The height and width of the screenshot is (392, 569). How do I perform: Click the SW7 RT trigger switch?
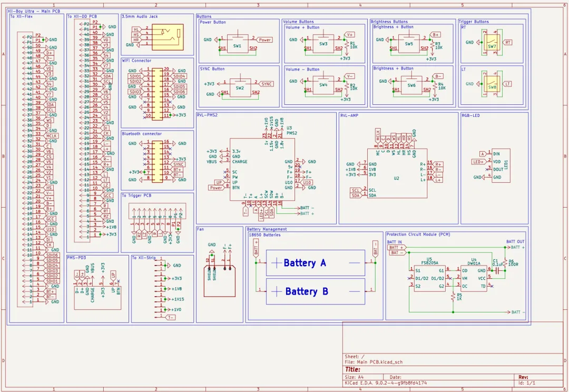[x=492, y=43]
